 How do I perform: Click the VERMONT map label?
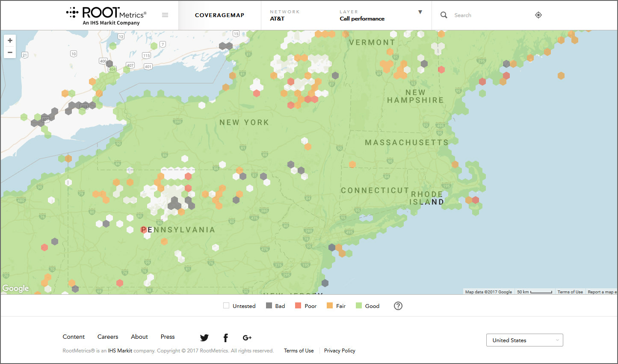click(372, 42)
